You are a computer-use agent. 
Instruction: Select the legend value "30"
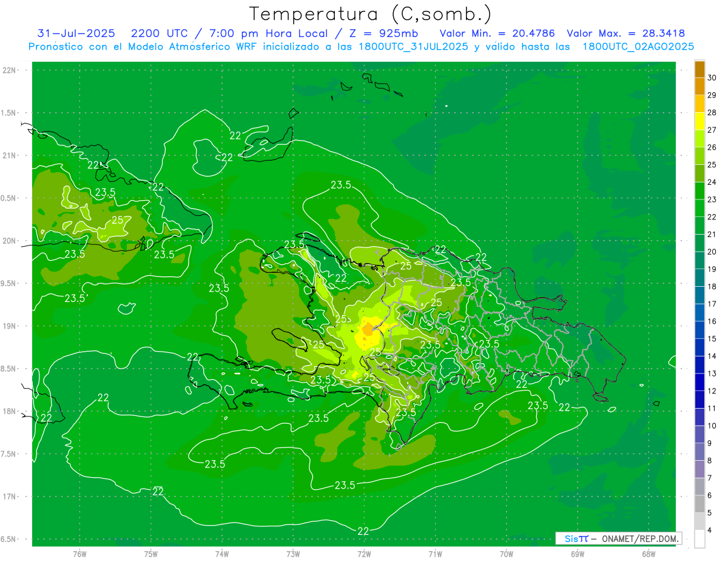(712, 78)
